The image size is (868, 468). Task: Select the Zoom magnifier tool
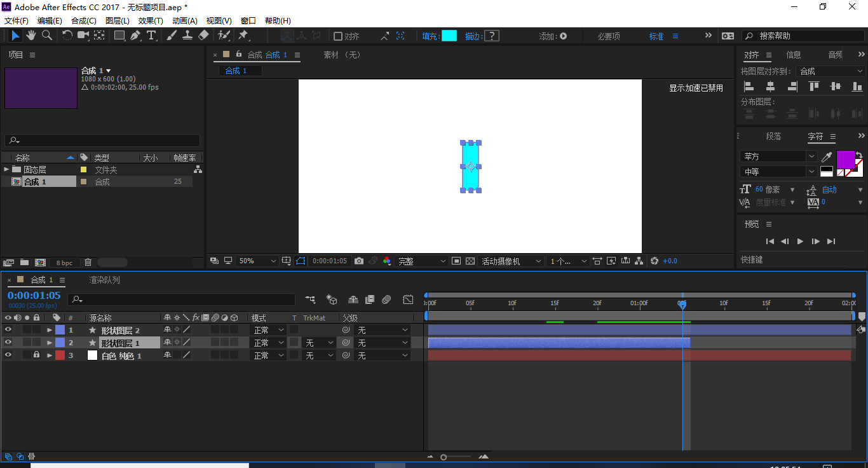pos(46,36)
